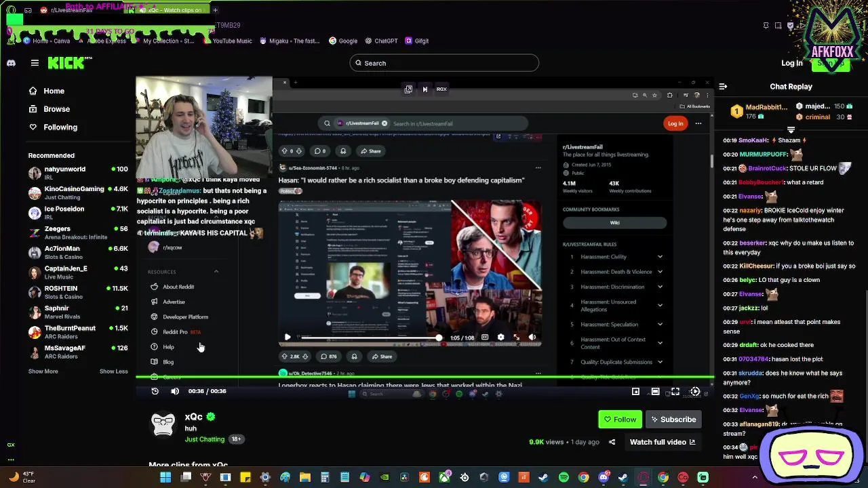Click Show Less recommended channels
The height and width of the screenshot is (488, 868).
click(x=113, y=371)
